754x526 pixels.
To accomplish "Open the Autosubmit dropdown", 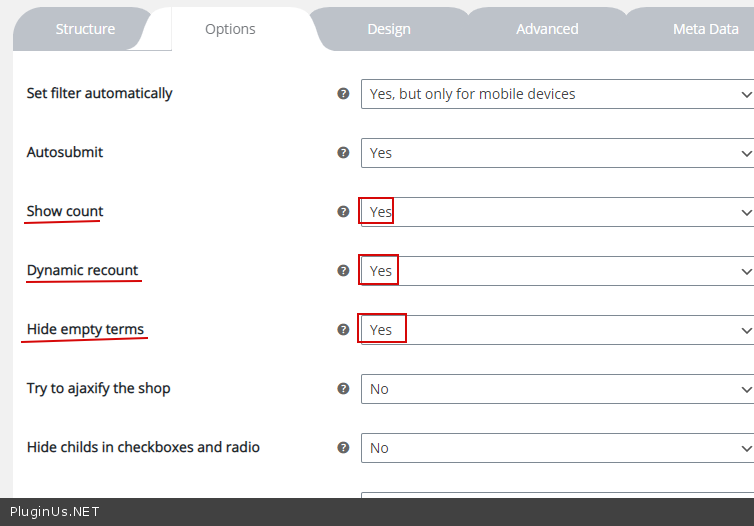I will (x=557, y=153).
